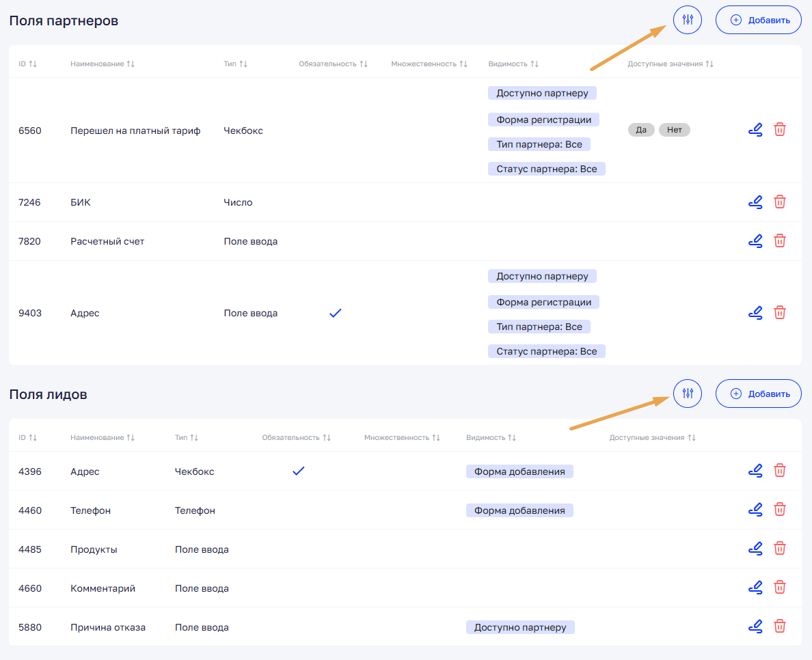
Task: Edit the БИК partner field
Action: click(x=755, y=202)
